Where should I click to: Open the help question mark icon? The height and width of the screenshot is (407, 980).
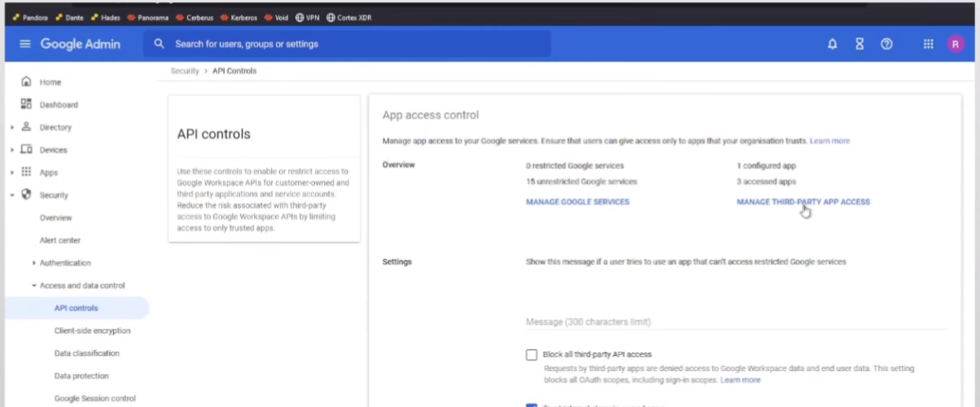[x=886, y=44]
